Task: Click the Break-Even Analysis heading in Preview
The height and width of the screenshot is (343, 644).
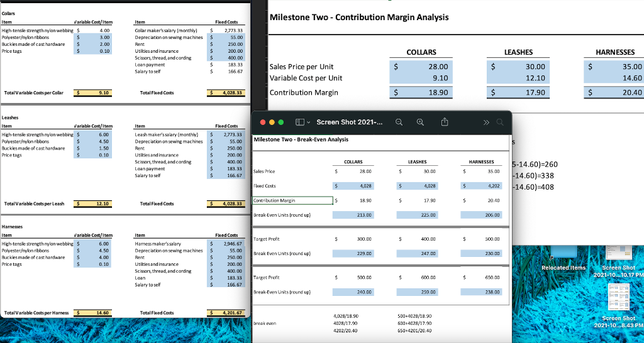Action: pyautogui.click(x=301, y=139)
